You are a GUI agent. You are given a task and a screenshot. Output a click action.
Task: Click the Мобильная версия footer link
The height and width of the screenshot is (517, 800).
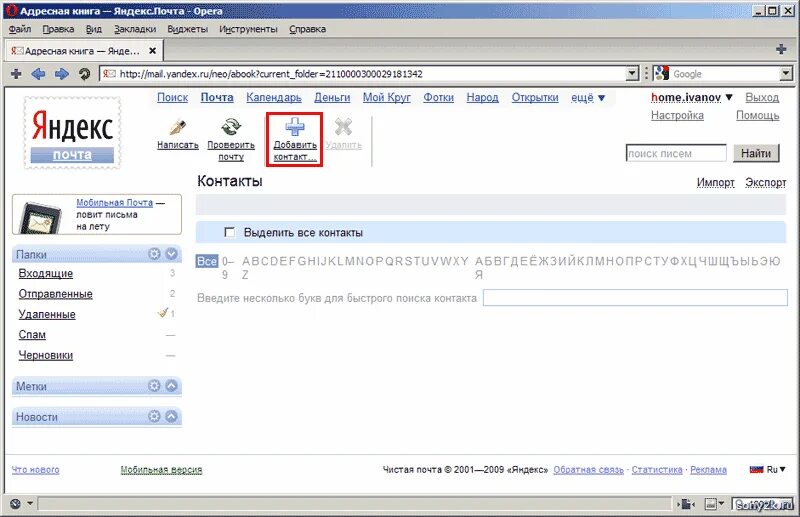point(161,470)
